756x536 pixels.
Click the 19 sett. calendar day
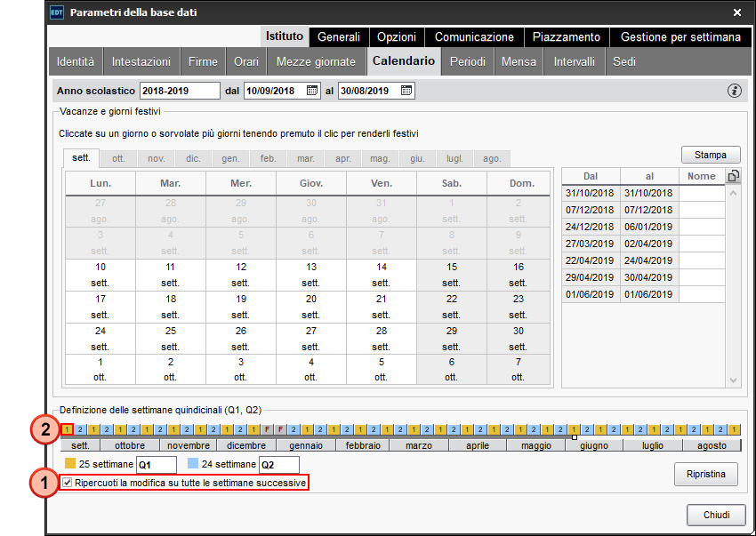tap(241, 307)
